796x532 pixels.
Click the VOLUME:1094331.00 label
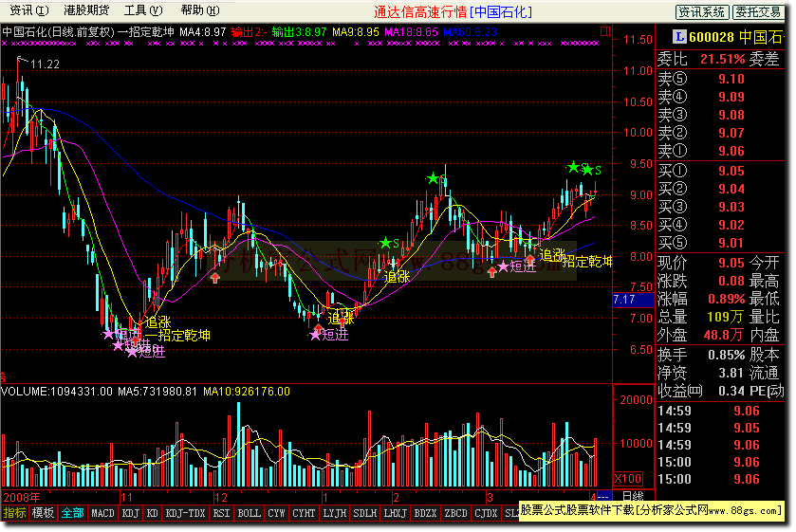56,392
